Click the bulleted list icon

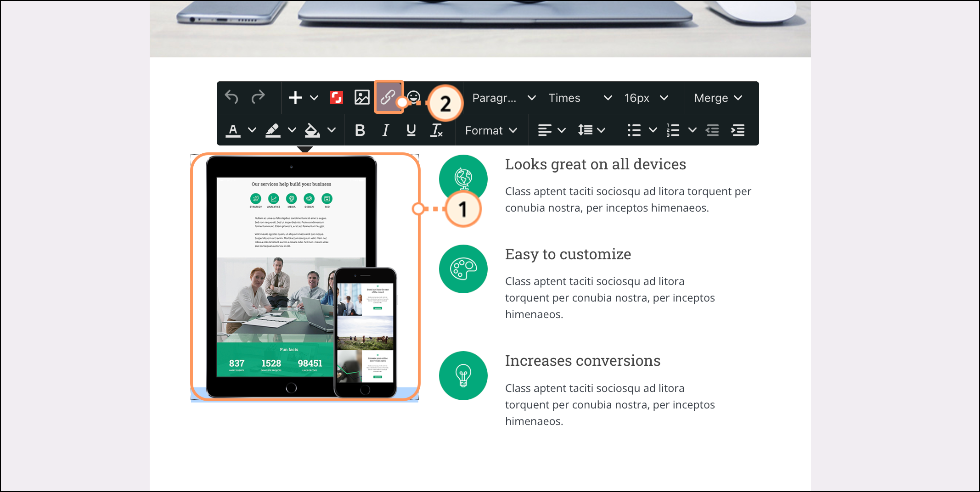(634, 130)
